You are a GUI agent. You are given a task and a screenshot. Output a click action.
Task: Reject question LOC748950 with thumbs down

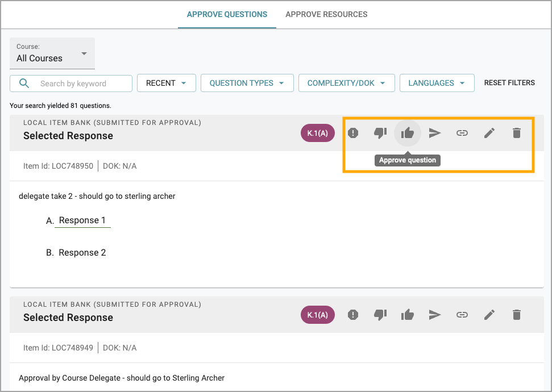pyautogui.click(x=380, y=133)
